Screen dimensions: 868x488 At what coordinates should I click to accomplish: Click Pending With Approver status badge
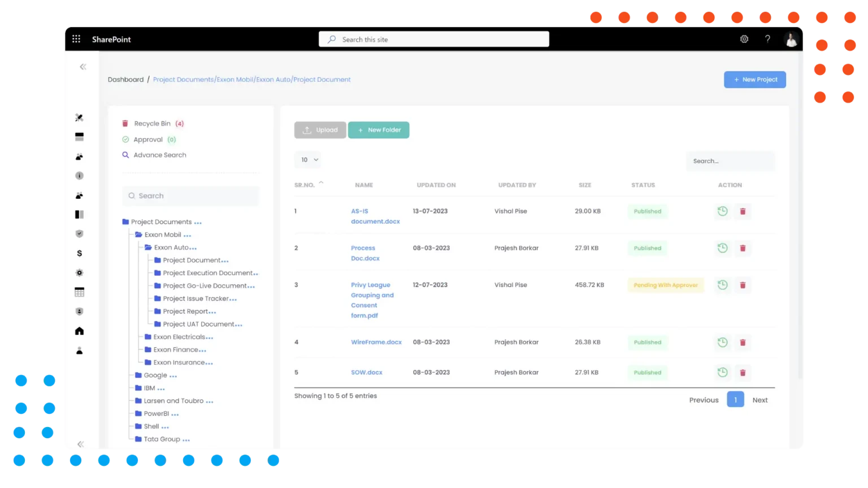click(666, 285)
